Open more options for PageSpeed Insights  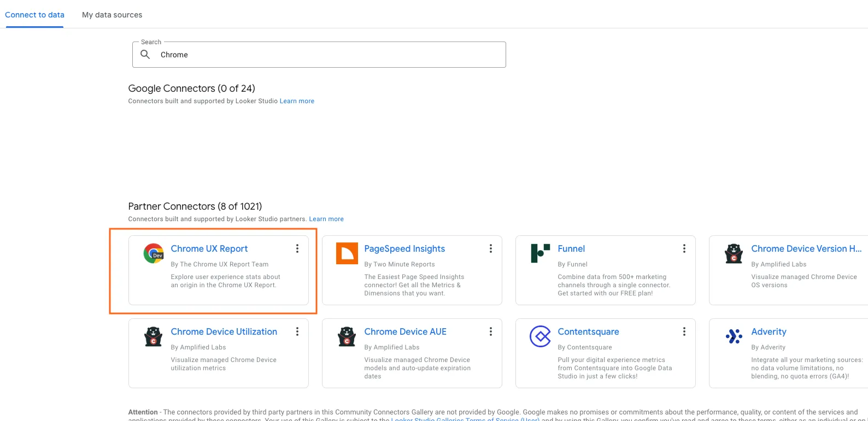point(491,248)
